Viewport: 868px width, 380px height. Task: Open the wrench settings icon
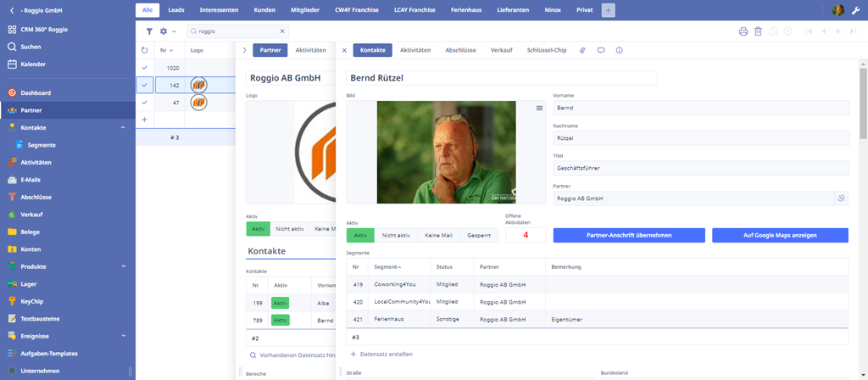[x=854, y=10]
